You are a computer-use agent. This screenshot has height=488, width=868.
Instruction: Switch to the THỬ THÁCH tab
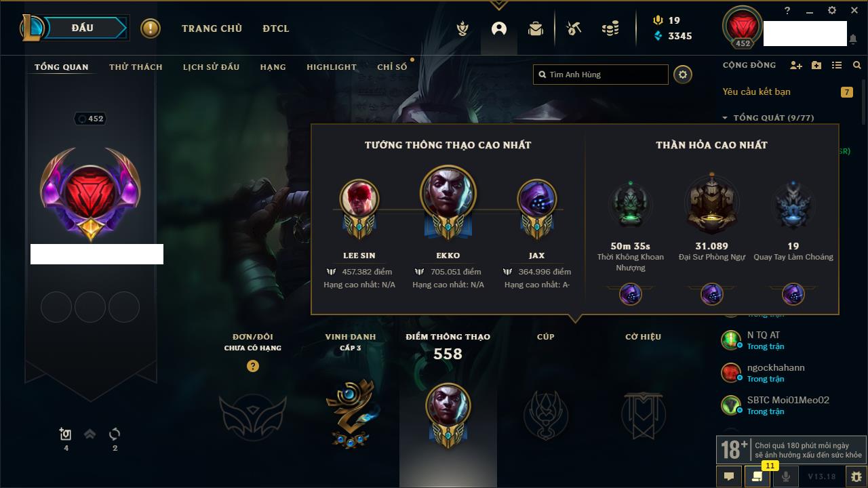point(136,67)
